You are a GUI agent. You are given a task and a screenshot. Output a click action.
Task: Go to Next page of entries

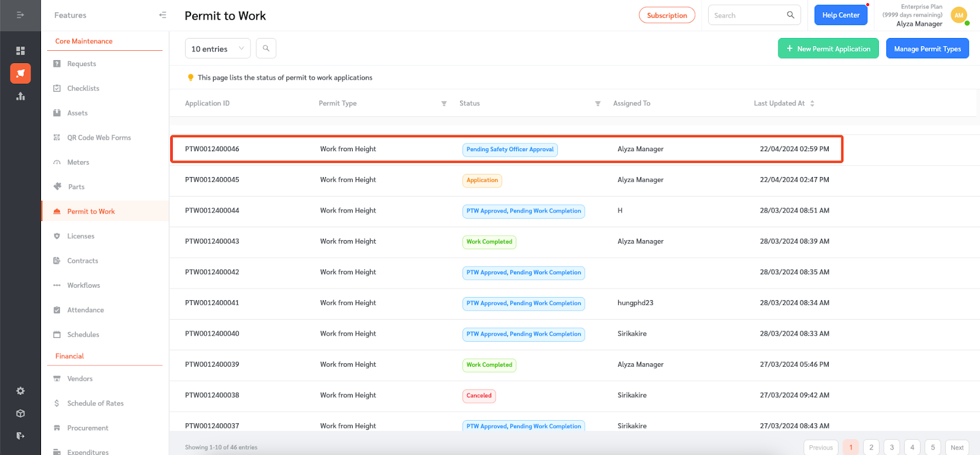(x=957, y=448)
